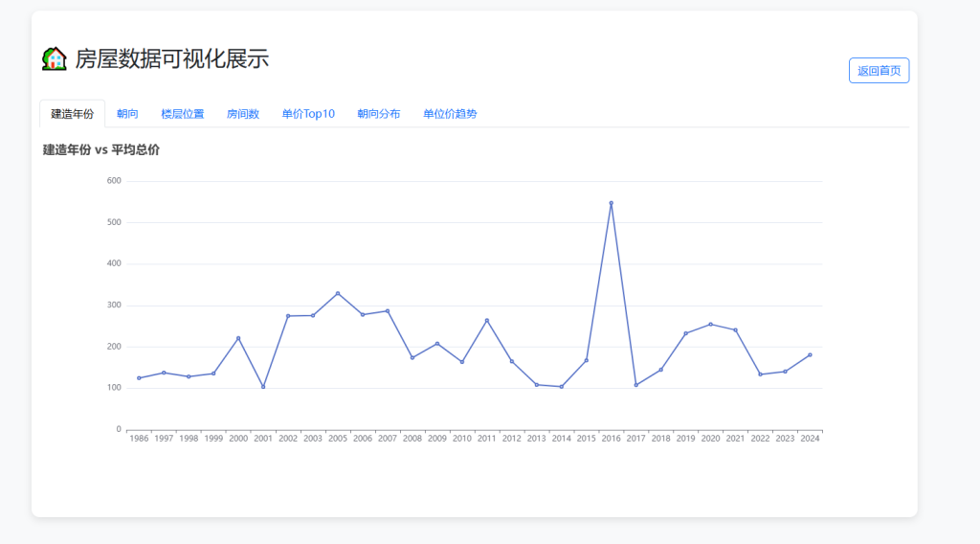Viewport: 980px width, 544px height.
Task: View the 朝向分布 tab
Action: tap(379, 114)
